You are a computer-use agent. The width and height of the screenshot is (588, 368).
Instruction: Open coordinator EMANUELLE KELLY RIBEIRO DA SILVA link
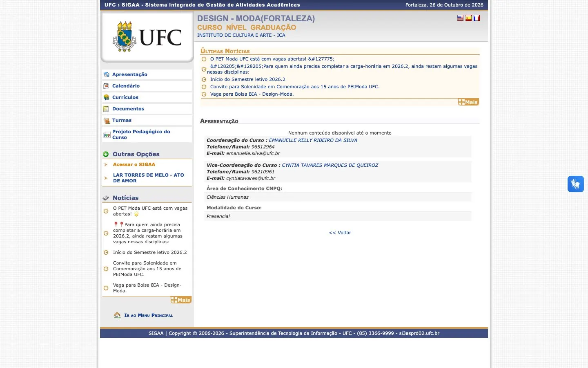(x=313, y=140)
